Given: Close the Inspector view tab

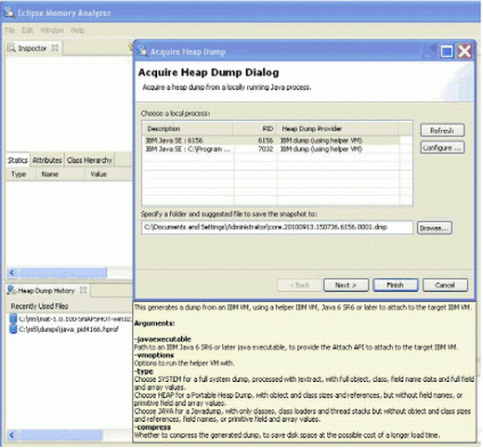Looking at the screenshot, I should 55,47.
